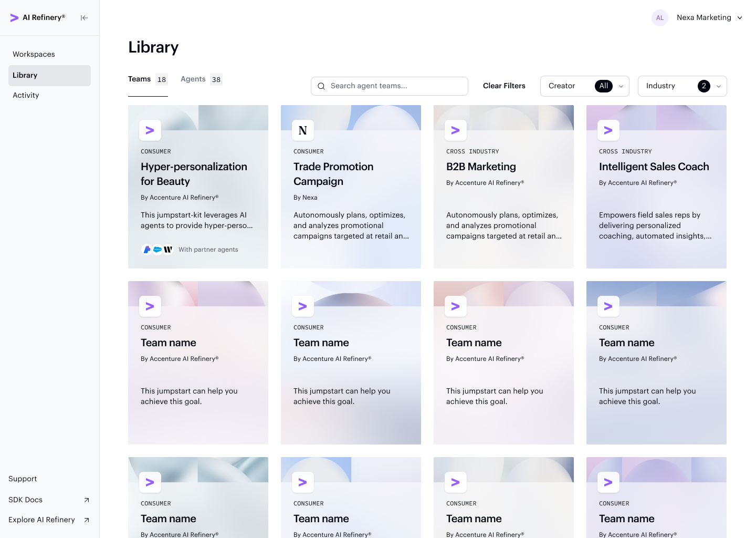
Task: Open the Creator filter dropdown
Action: [585, 86]
